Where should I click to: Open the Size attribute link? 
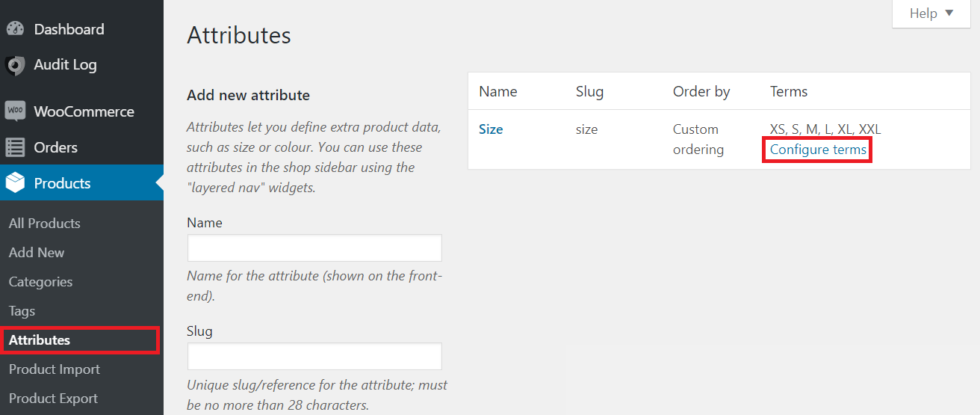click(491, 129)
